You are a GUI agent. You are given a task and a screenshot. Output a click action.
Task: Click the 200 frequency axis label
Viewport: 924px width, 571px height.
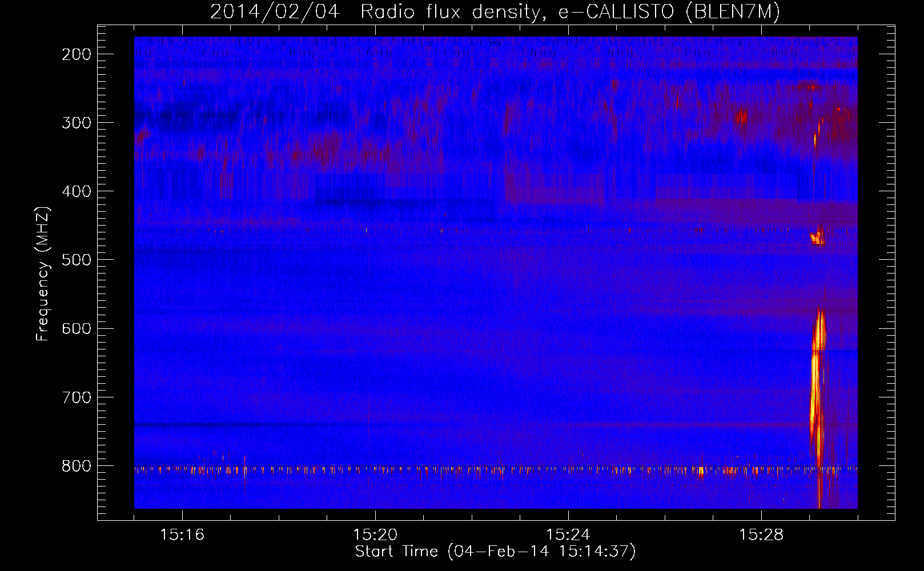pos(76,54)
